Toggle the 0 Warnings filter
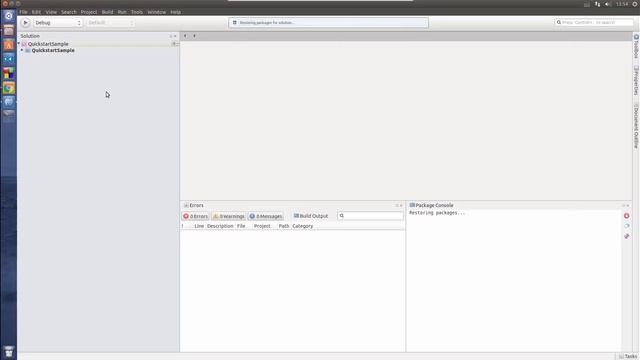The image size is (640, 360). [229, 216]
